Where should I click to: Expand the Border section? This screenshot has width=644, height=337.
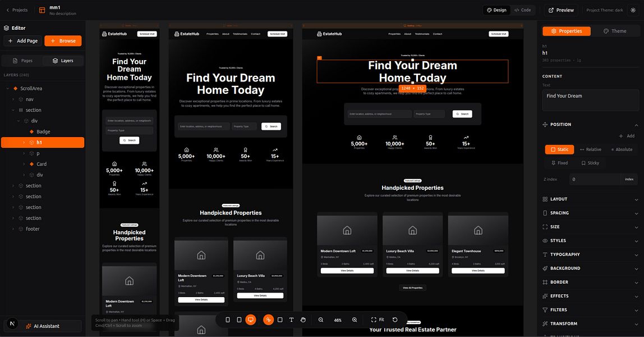pos(591,283)
